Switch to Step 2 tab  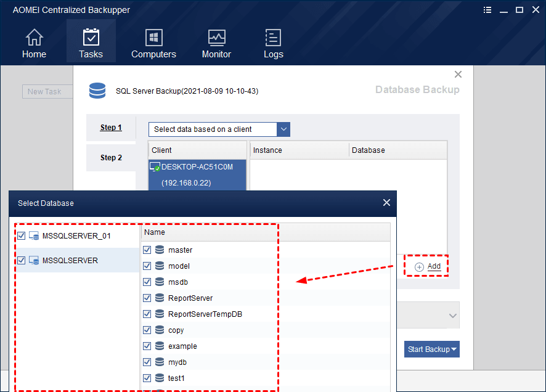tap(111, 158)
